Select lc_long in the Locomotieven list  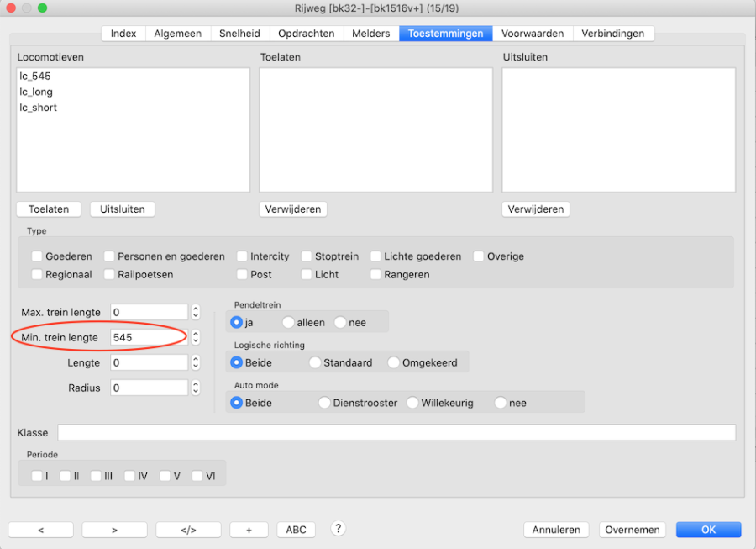[x=36, y=92]
